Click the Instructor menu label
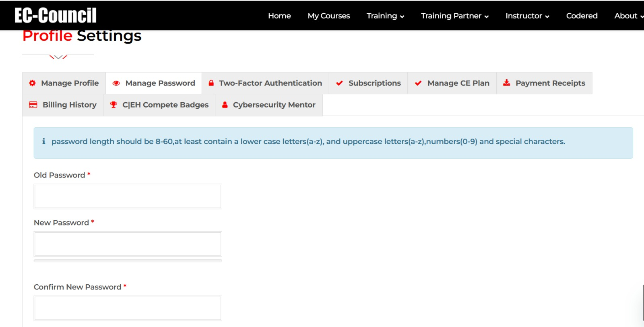 (x=524, y=16)
